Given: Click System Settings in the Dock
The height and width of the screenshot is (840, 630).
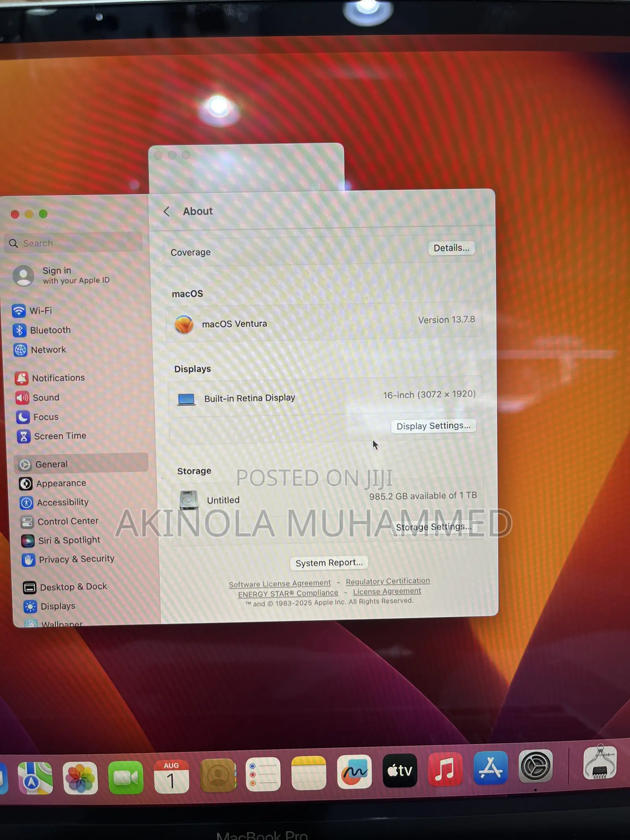Looking at the screenshot, I should (535, 766).
